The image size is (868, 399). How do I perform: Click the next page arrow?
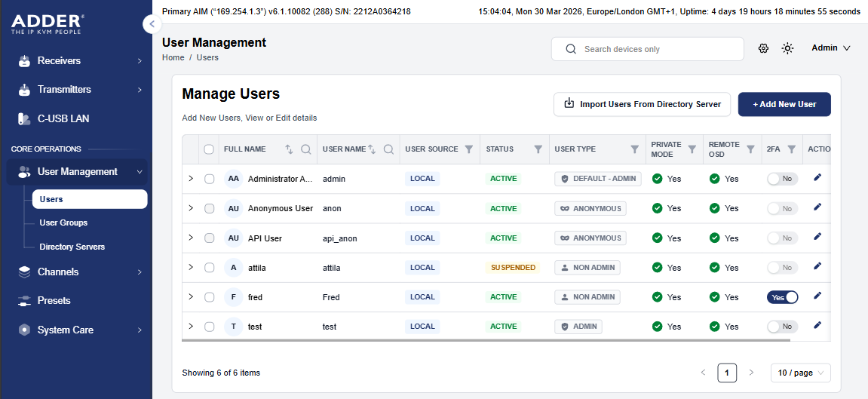pyautogui.click(x=751, y=373)
